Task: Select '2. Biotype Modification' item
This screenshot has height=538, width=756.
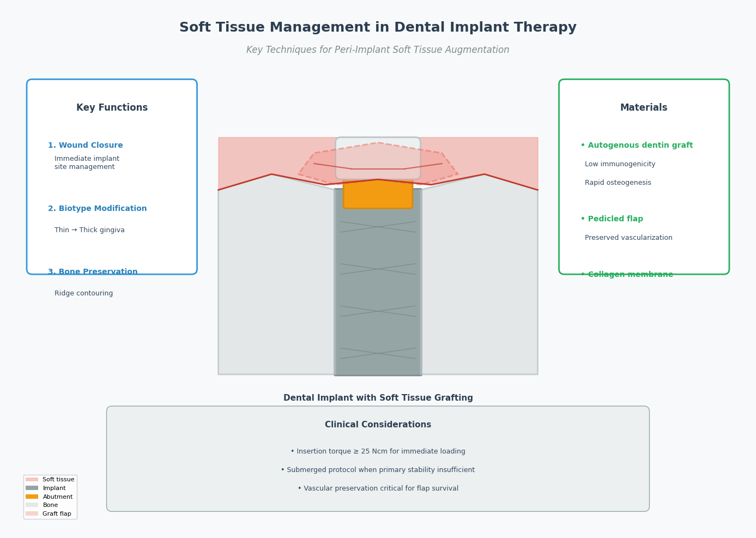Action: [98, 209]
